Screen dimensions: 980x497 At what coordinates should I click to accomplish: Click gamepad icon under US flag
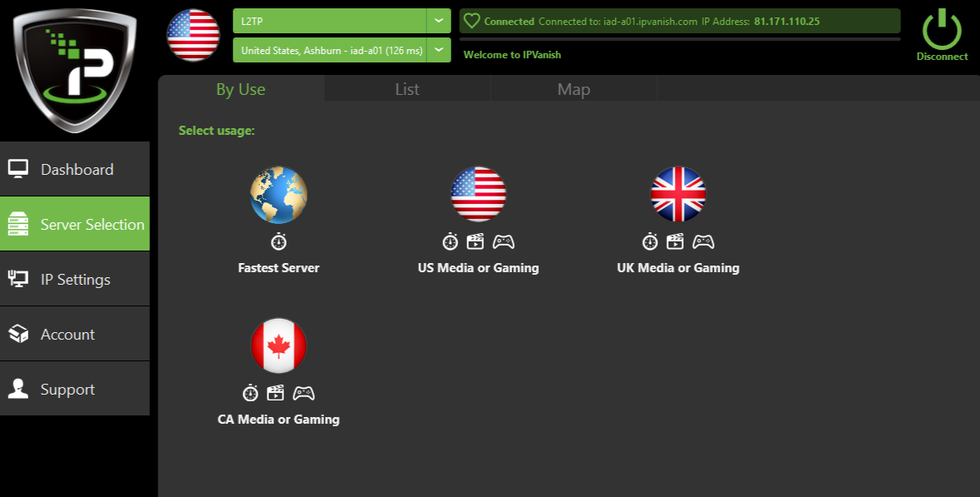coord(504,241)
